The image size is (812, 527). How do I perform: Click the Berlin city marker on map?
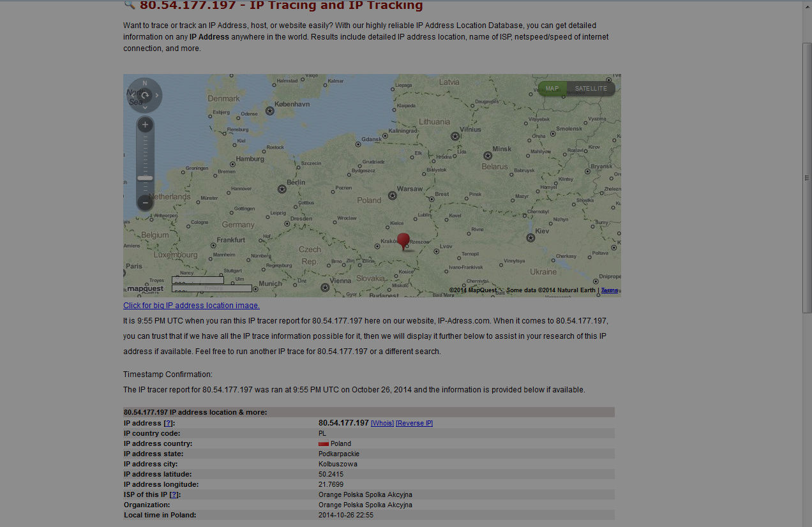pyautogui.click(x=282, y=189)
